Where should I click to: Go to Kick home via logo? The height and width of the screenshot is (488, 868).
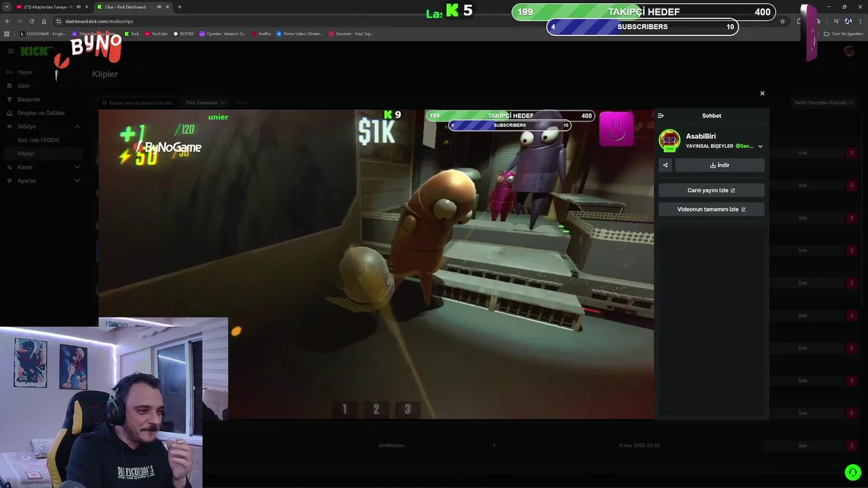(x=35, y=52)
